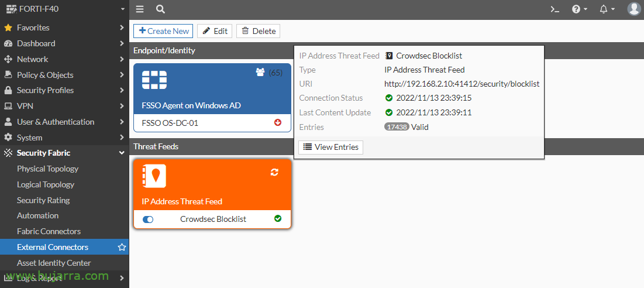This screenshot has height=288, width=644.
Task: Open the user avatar menu
Action: (x=634, y=9)
